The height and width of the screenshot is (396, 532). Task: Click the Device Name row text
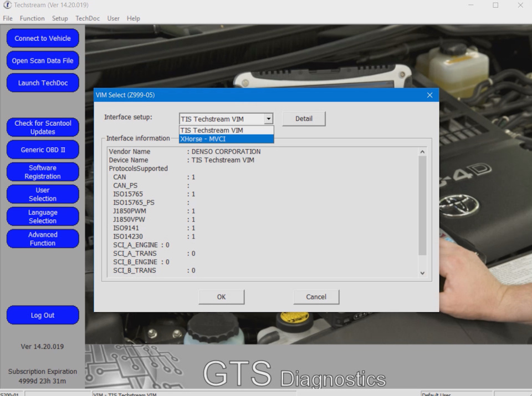point(182,160)
